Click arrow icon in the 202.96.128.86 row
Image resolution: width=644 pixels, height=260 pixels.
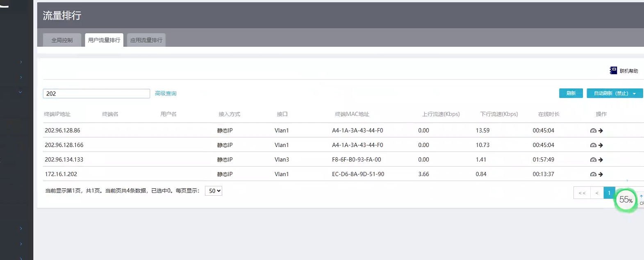click(x=601, y=131)
